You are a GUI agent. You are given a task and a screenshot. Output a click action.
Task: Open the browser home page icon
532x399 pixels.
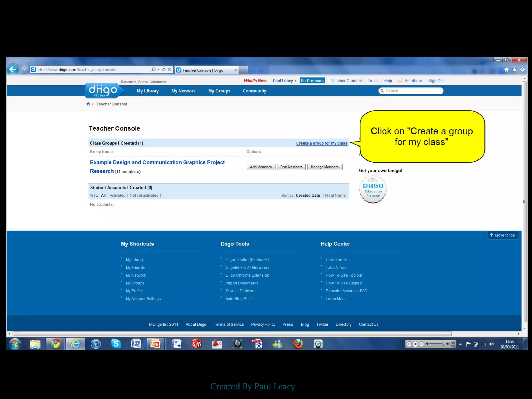click(506, 69)
